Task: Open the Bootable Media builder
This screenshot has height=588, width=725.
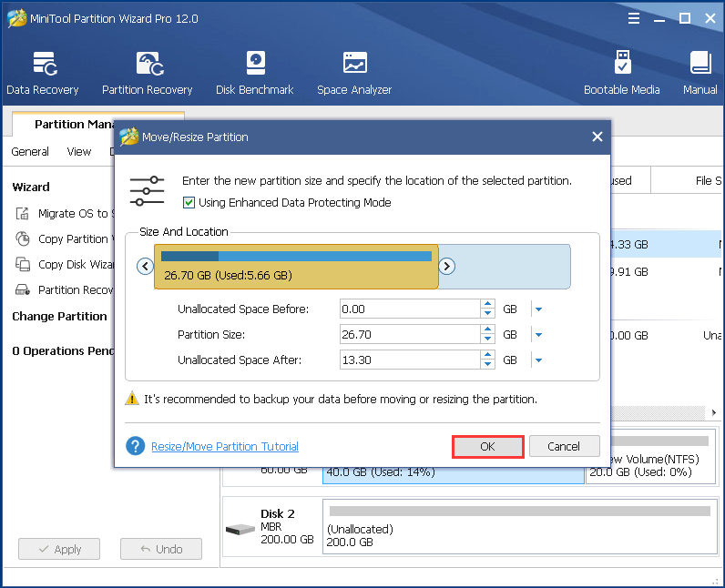Action: pyautogui.click(x=621, y=73)
